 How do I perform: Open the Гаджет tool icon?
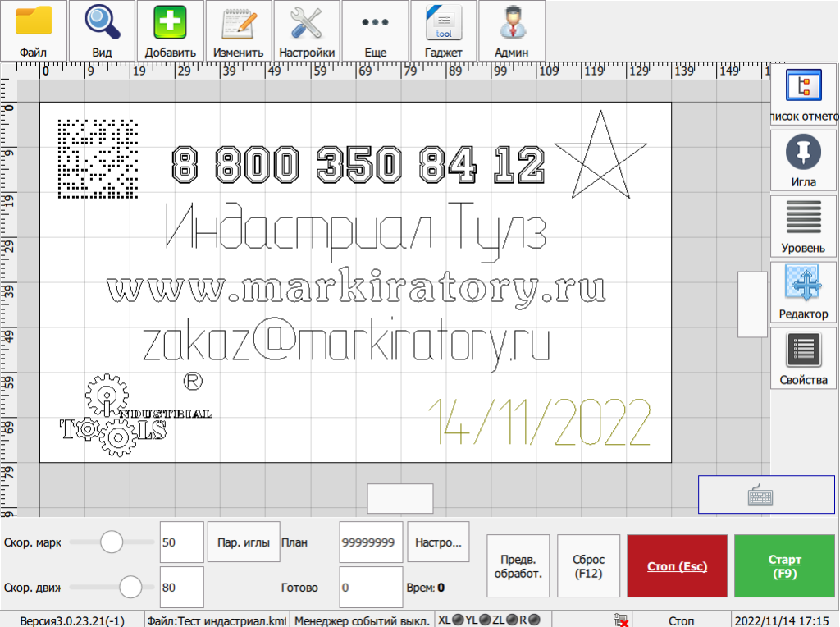pyautogui.click(x=444, y=30)
